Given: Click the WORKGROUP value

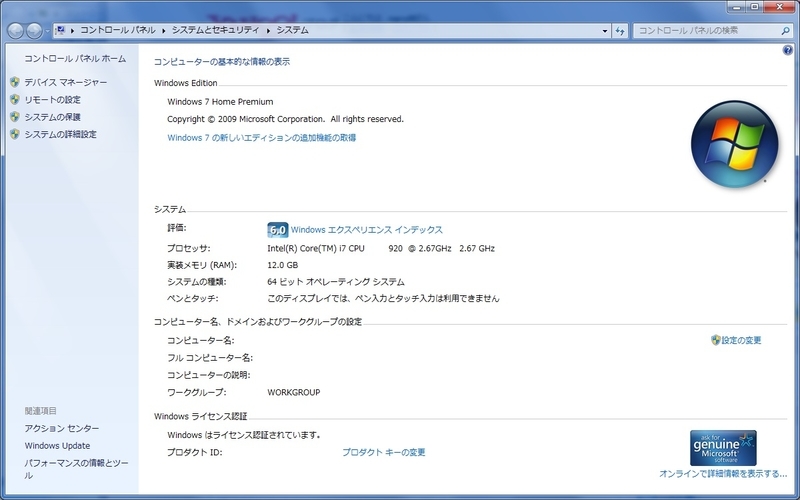Looking at the screenshot, I should [294, 392].
